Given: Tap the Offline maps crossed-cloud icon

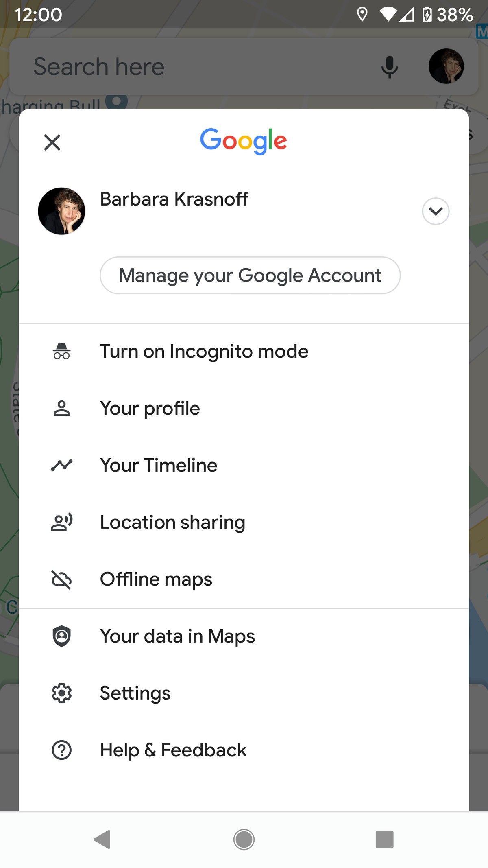Looking at the screenshot, I should 61,579.
